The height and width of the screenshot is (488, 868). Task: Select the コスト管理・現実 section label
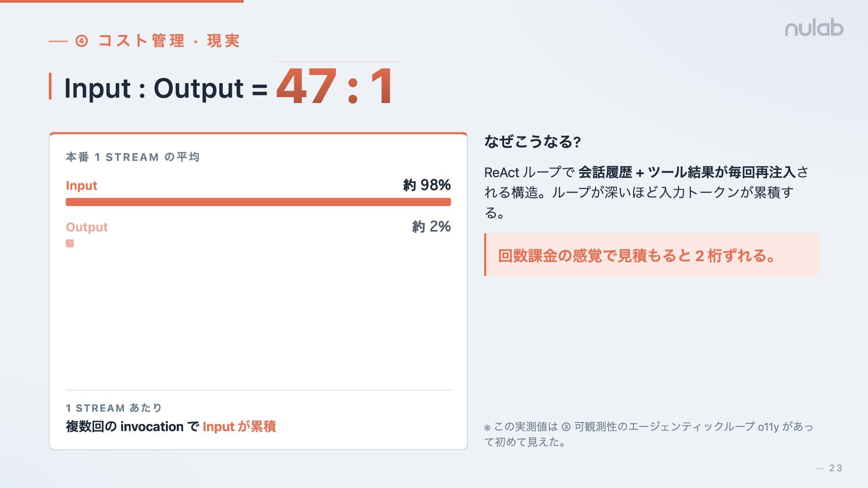(x=169, y=41)
